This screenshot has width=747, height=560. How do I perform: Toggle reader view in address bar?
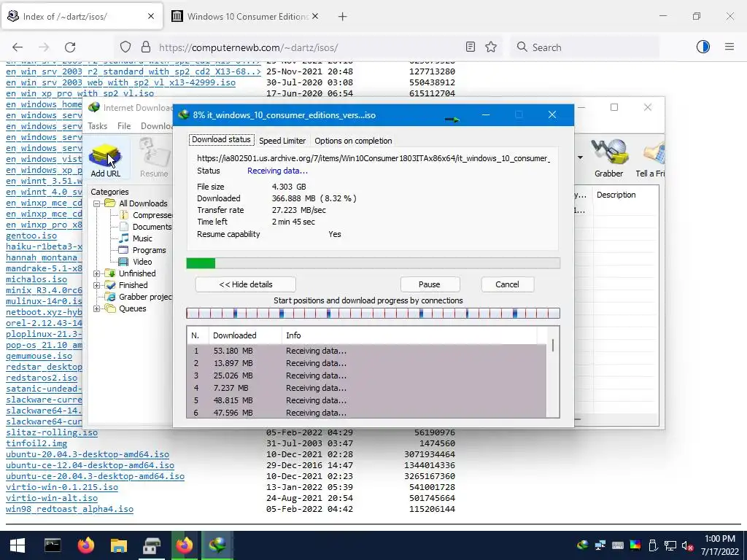click(x=471, y=47)
